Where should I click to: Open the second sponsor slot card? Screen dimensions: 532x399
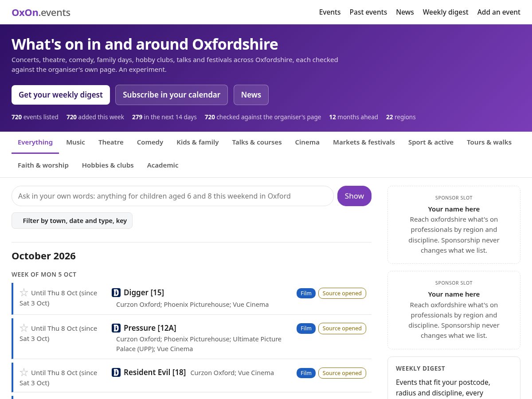[454, 310]
